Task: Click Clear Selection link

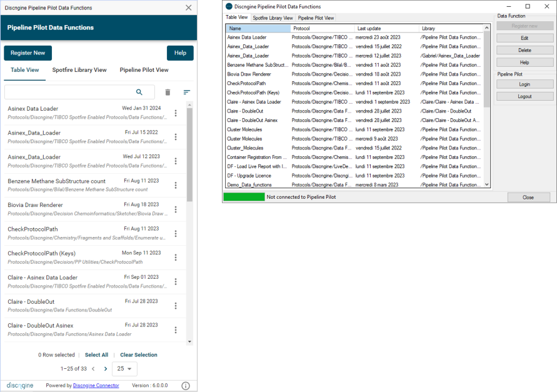Action: [139, 354]
